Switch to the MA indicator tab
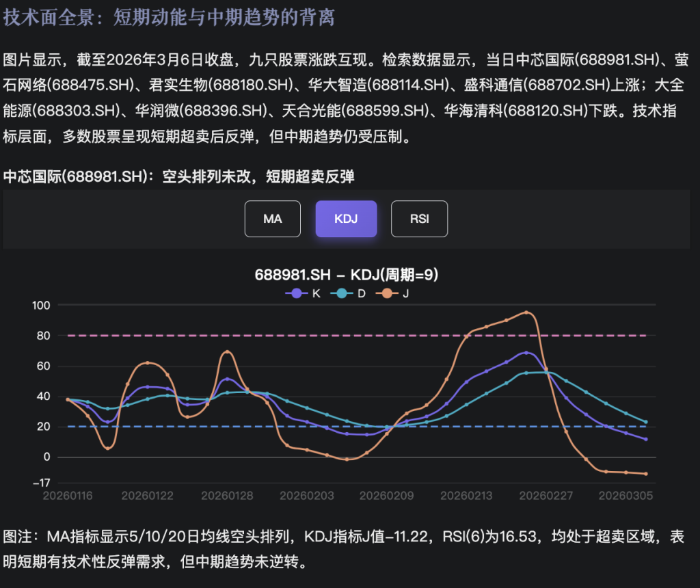The width and height of the screenshot is (700, 588). [x=272, y=219]
